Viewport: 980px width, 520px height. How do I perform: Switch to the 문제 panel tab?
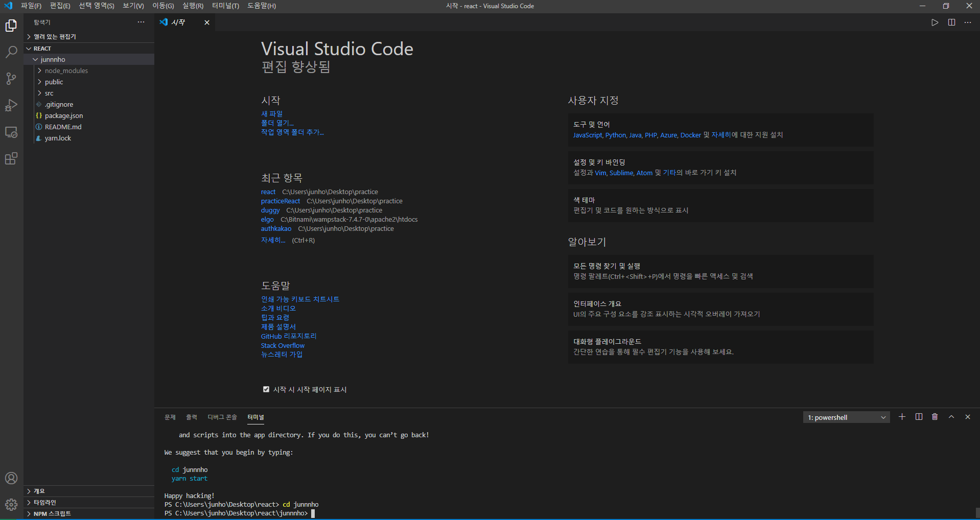(170, 417)
